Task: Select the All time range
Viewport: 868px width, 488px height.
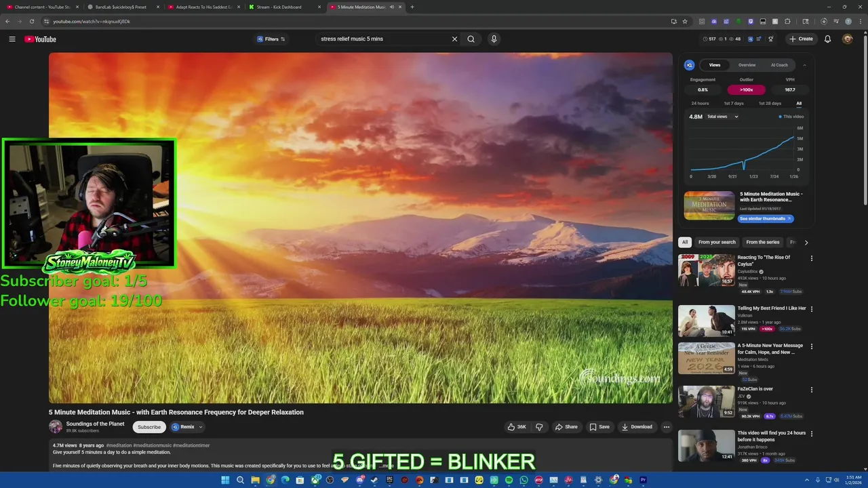Action: click(799, 103)
